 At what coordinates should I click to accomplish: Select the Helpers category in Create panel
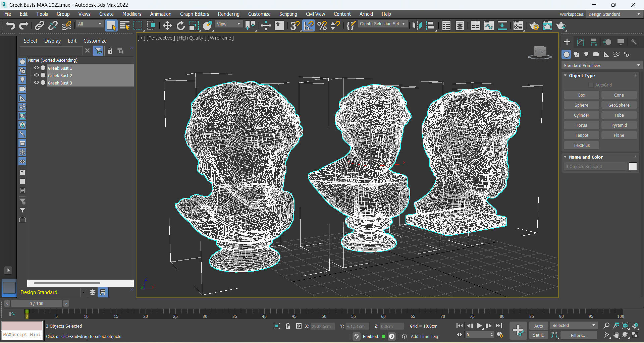606,54
